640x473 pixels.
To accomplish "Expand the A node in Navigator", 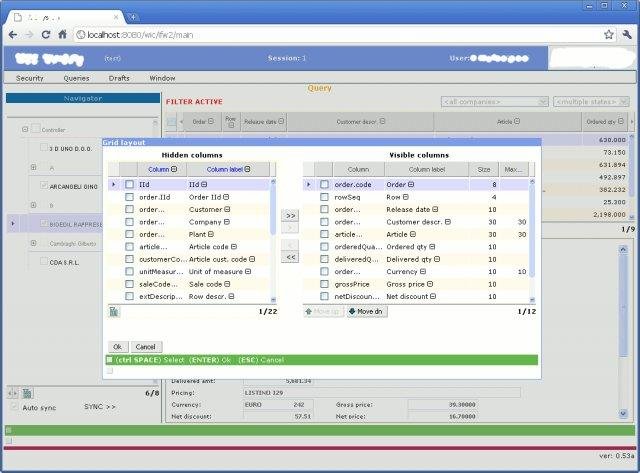I will (33, 167).
